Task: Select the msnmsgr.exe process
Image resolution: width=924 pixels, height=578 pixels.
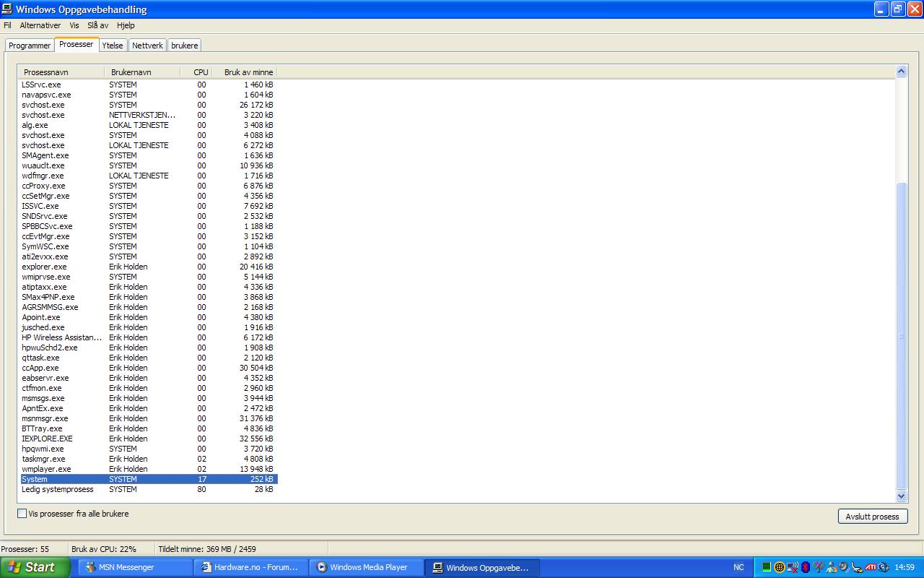Action: (149, 418)
